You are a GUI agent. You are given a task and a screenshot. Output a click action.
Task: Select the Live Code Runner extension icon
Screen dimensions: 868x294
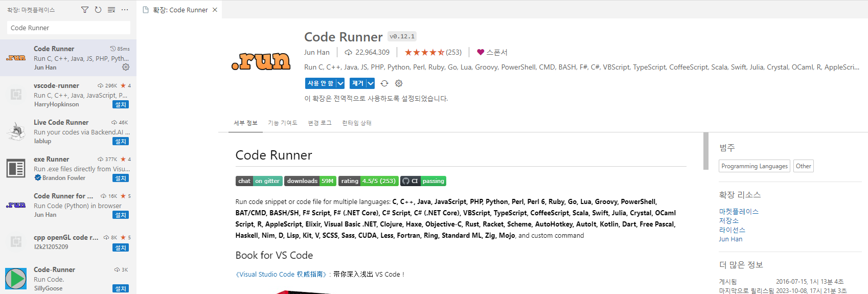(x=16, y=131)
